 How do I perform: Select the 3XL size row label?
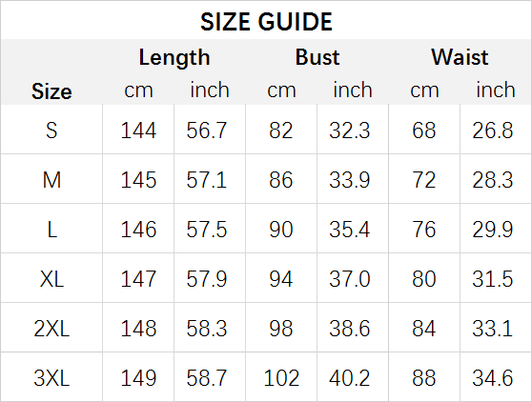pos(51,378)
